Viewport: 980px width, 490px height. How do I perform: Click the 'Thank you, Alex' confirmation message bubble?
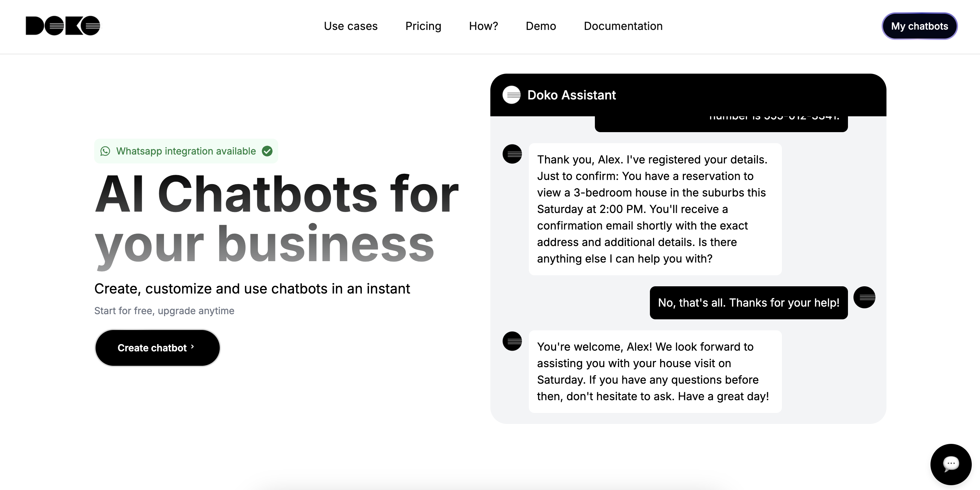pos(655,209)
